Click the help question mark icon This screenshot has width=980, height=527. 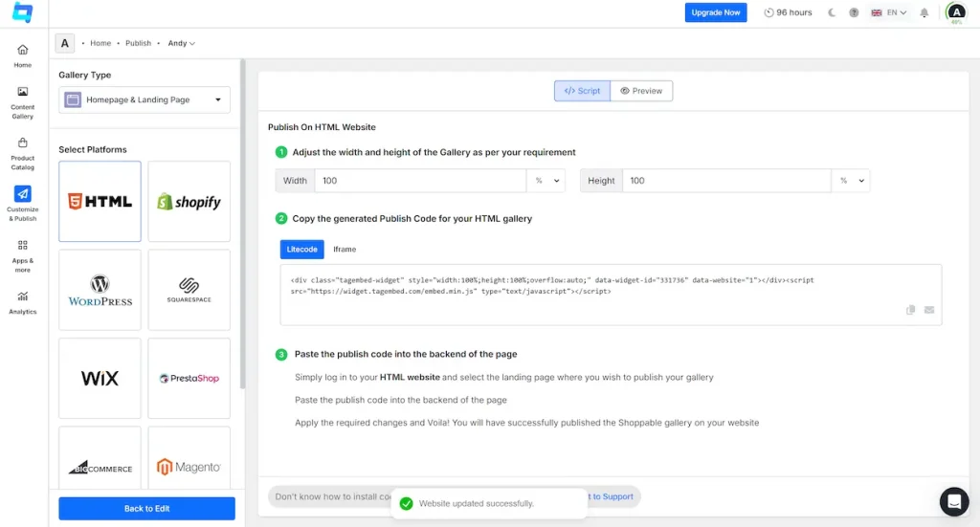pos(854,12)
